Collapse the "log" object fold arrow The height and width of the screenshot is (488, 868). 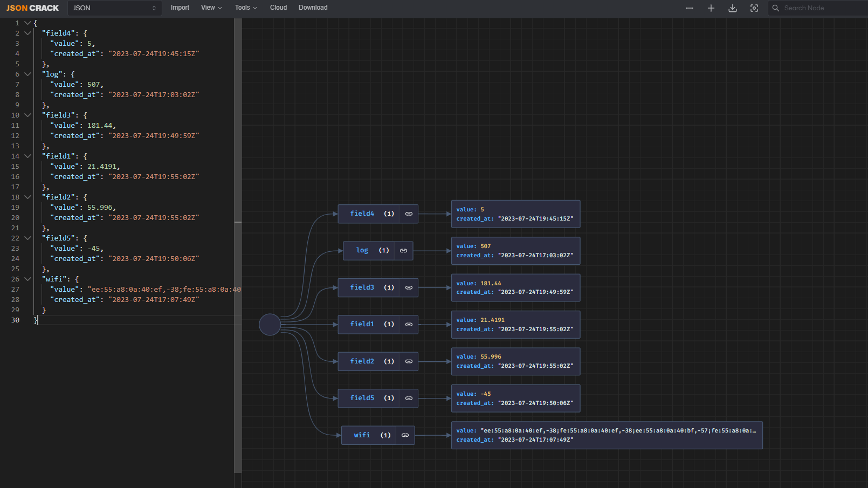[x=27, y=74]
